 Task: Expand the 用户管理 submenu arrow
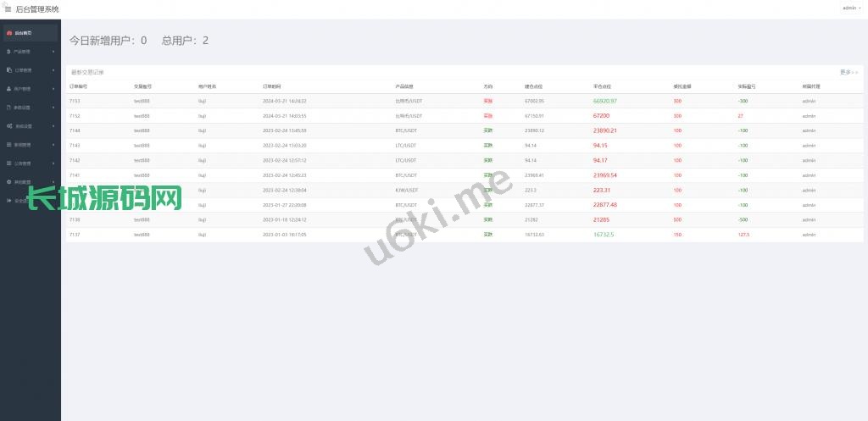click(53, 89)
